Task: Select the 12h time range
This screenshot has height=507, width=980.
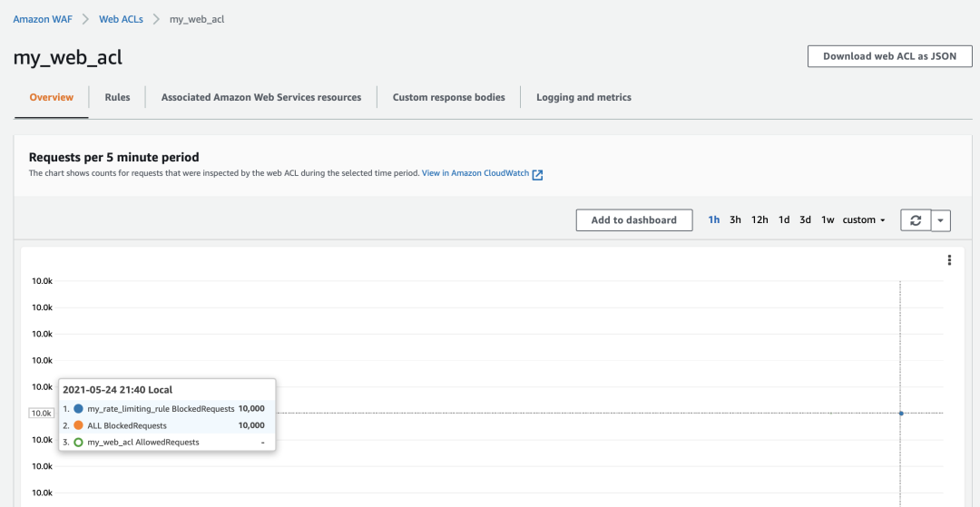Action: (x=759, y=219)
